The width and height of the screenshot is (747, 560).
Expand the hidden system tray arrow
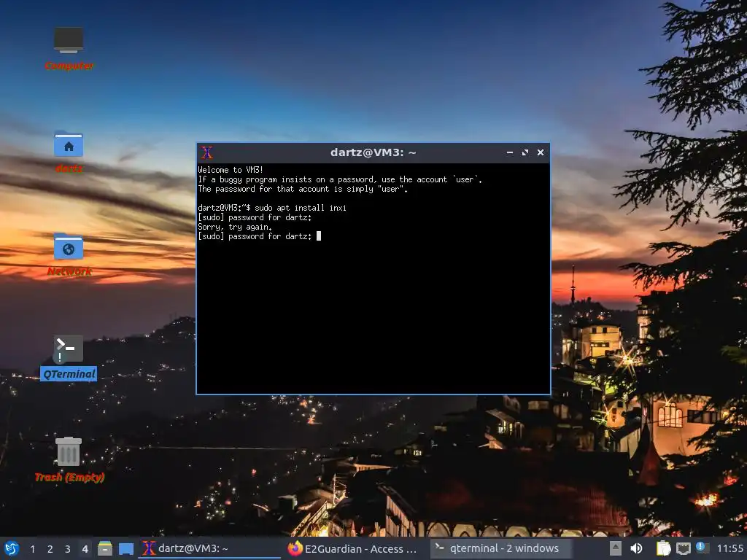coord(616,548)
